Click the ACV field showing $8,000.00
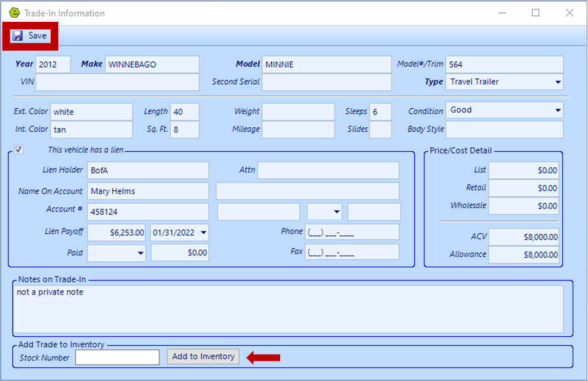Screen dimensions: 588x381 523,237
